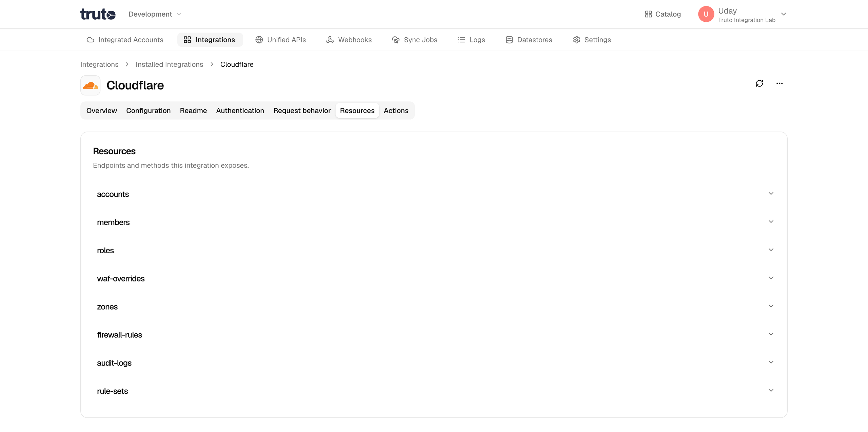The image size is (868, 432).
Task: Expand the waf-overrides resource chevron
Action: coord(771,278)
